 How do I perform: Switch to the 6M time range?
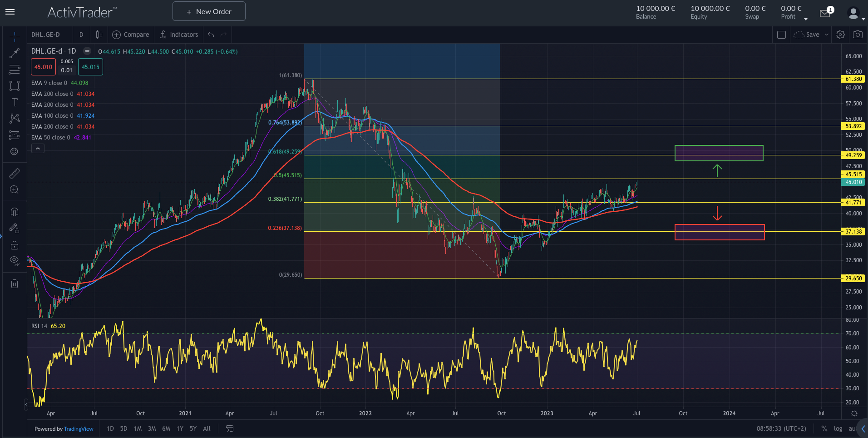pos(166,428)
